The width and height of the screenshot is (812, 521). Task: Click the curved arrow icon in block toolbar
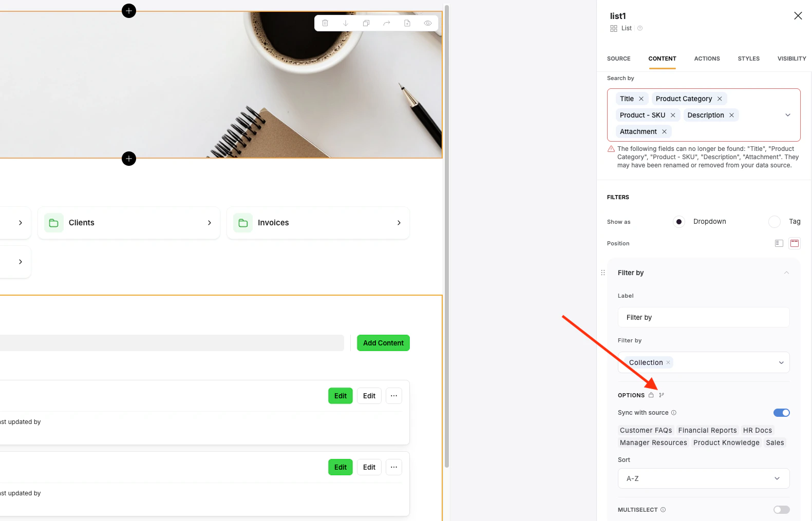(387, 23)
